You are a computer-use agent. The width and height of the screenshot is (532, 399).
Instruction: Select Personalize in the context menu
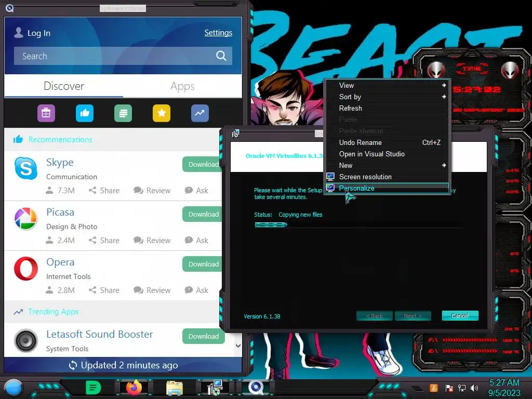click(x=388, y=188)
